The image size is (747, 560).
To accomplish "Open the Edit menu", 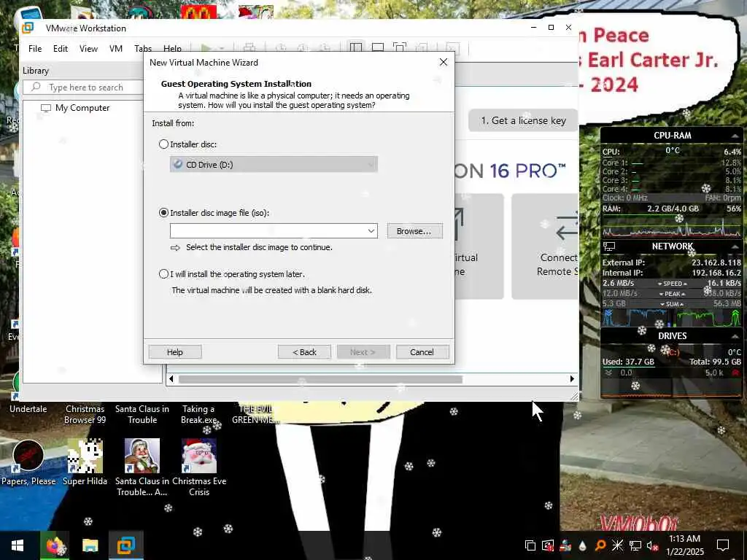I will click(61, 49).
